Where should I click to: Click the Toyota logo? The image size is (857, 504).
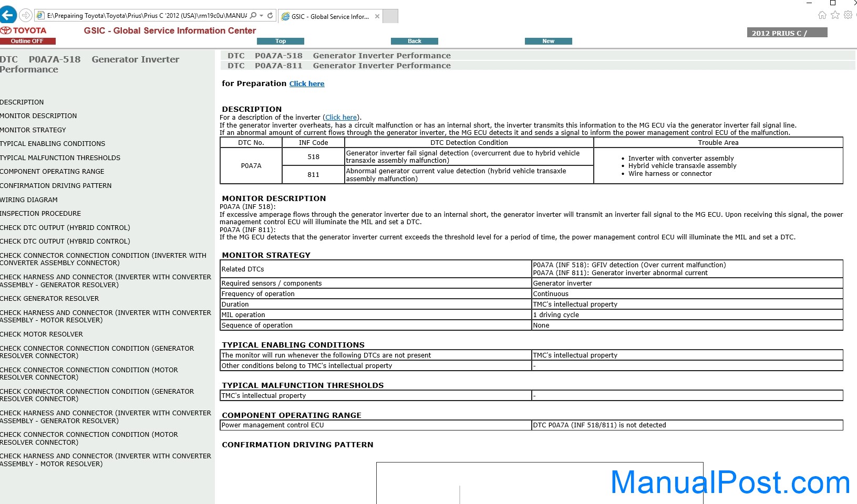(x=24, y=30)
